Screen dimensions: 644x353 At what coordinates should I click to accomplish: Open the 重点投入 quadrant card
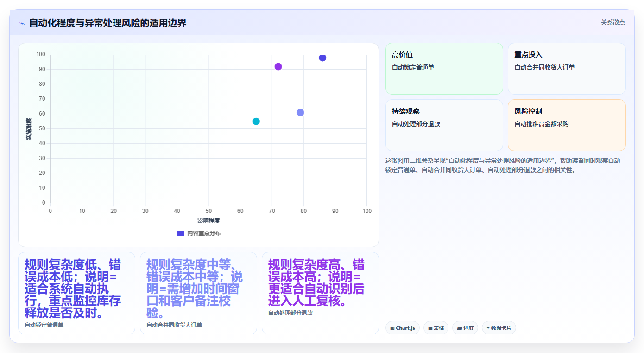567,69
